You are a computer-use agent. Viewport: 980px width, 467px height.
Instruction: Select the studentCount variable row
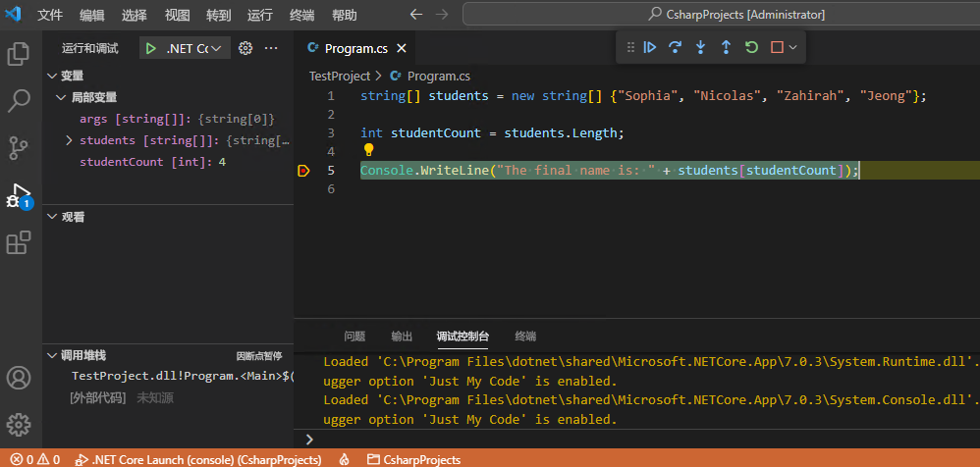point(168,162)
